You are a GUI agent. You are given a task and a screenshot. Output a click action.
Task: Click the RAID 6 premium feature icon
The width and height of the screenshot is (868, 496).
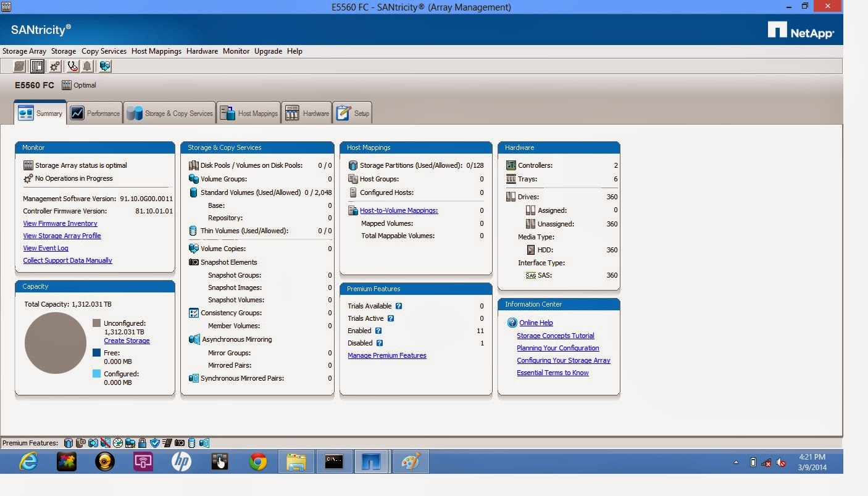coord(131,442)
